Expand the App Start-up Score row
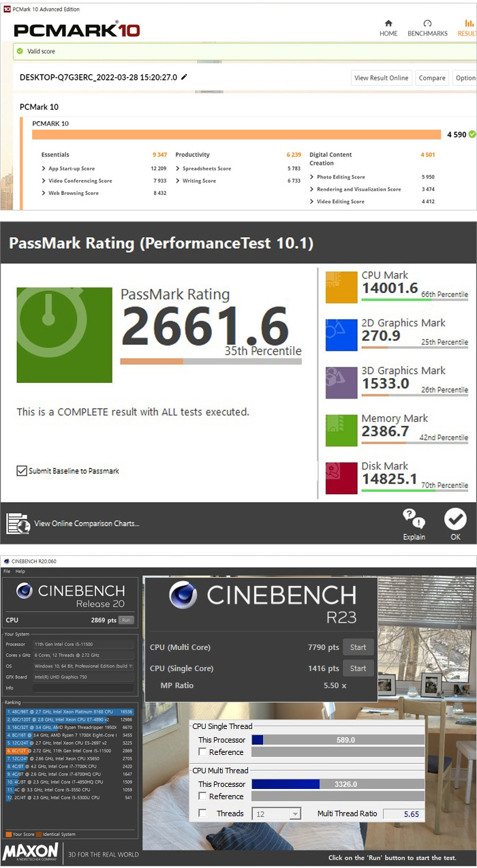This screenshot has width=477, height=868. tap(44, 168)
